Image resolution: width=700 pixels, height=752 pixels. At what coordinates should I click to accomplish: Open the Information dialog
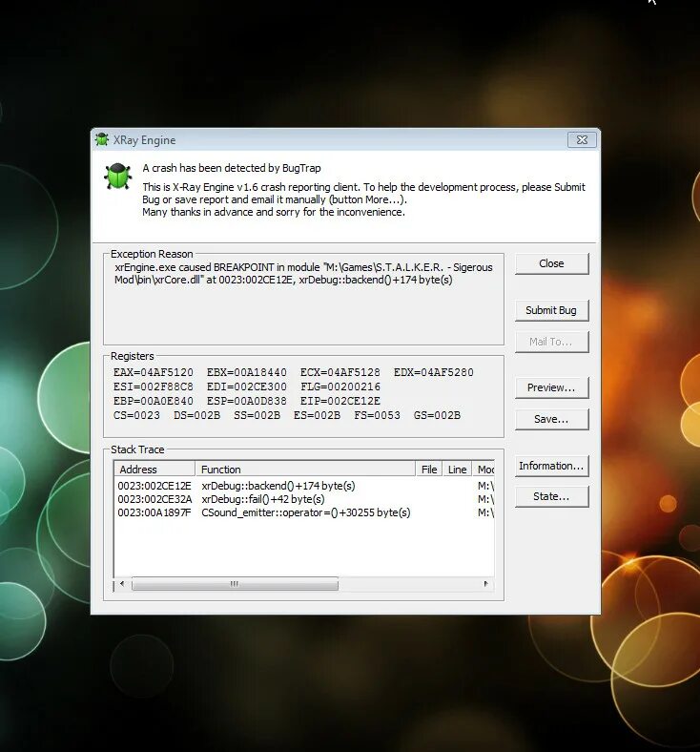point(551,466)
